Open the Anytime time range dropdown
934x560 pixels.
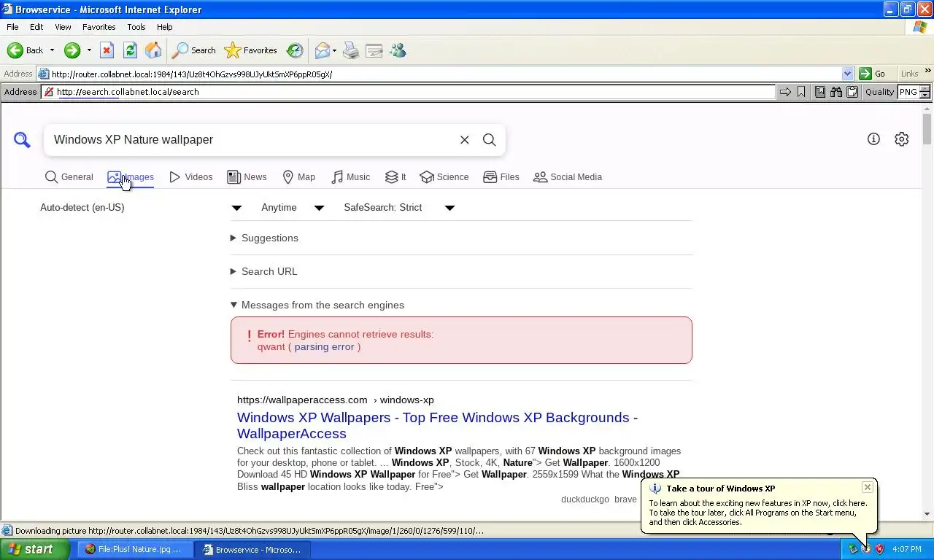point(293,208)
